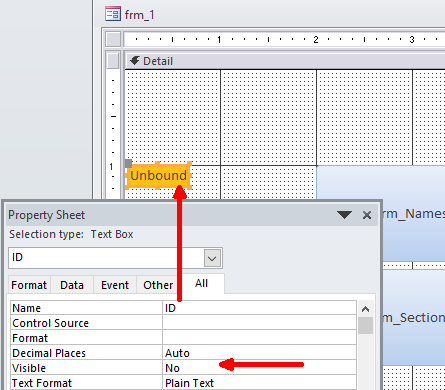Click the Decimal Places property label
The width and height of the screenshot is (445, 390).
(x=49, y=353)
